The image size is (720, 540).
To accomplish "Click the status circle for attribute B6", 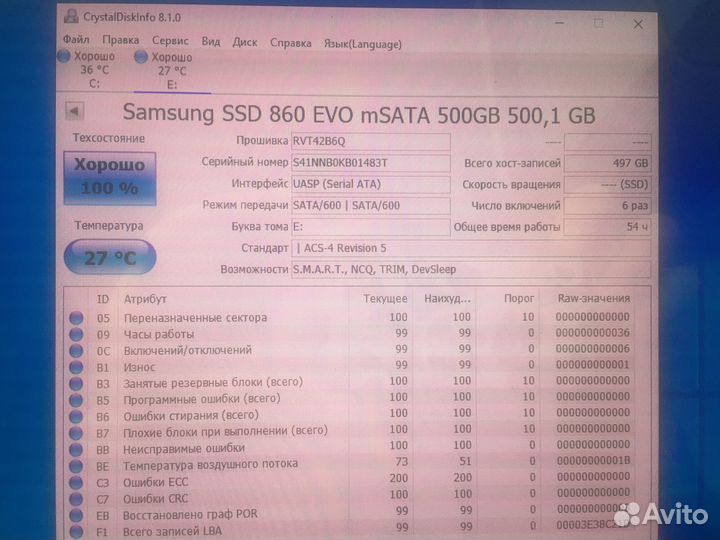I will point(76,416).
